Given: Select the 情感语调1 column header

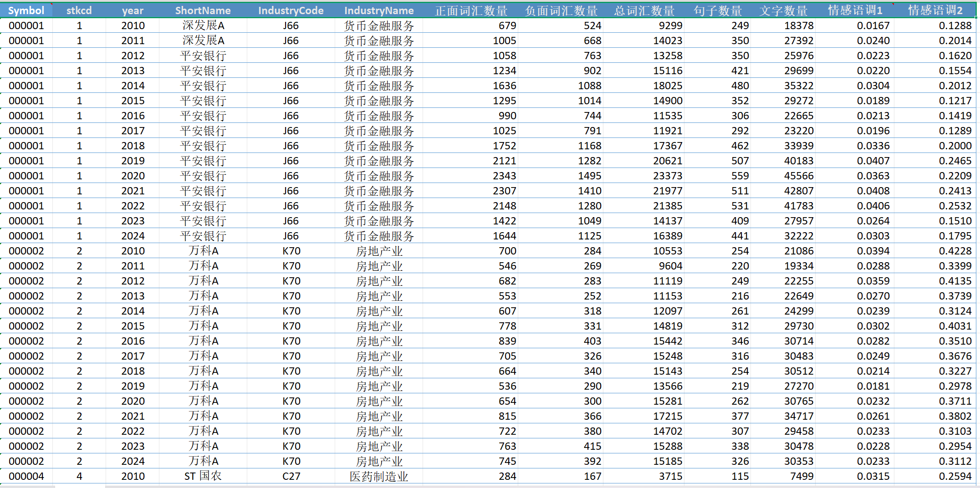Looking at the screenshot, I should [855, 10].
